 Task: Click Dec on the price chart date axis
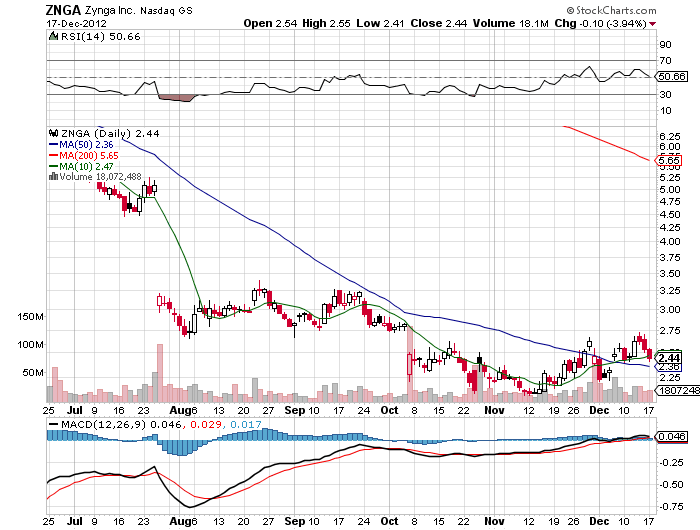(x=599, y=410)
